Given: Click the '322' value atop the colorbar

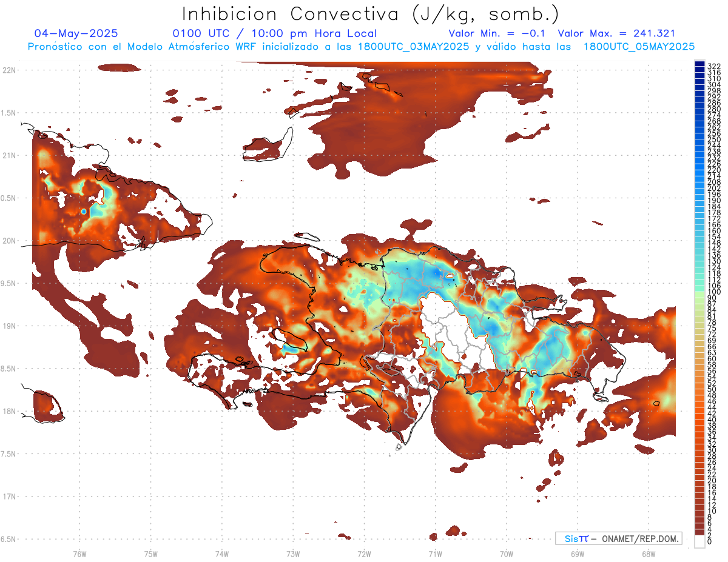Looking at the screenshot, I should pyautogui.click(x=714, y=66).
